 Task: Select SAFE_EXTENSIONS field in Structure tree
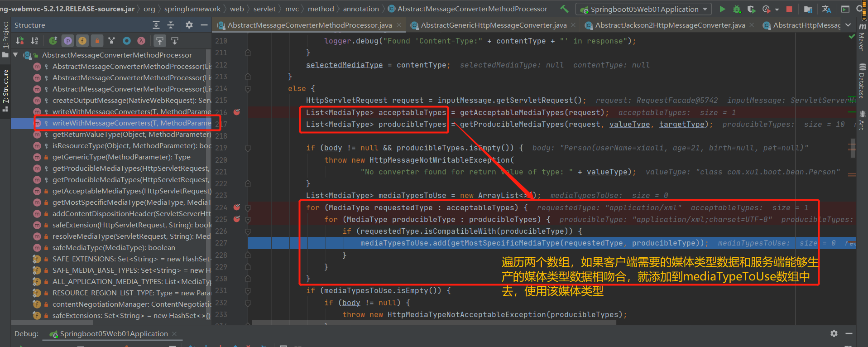pos(131,259)
